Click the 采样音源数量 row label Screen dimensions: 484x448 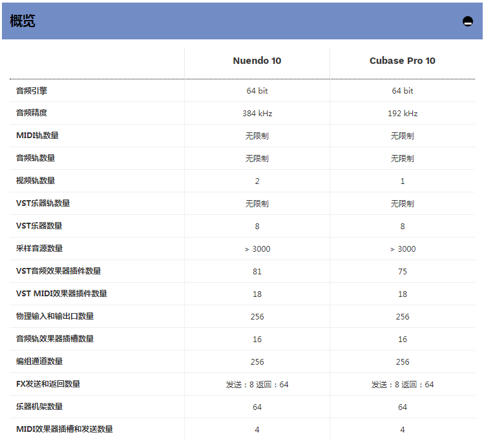(x=39, y=248)
